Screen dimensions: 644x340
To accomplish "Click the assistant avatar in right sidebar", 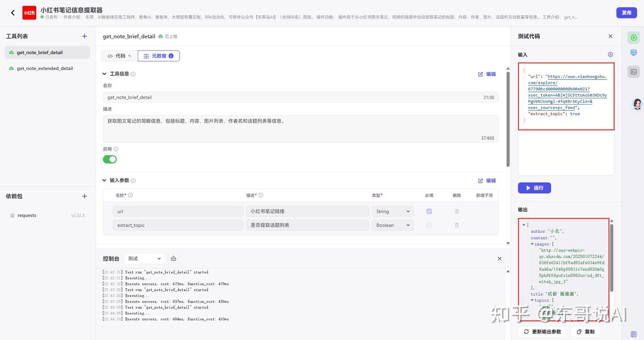I will [637, 104].
